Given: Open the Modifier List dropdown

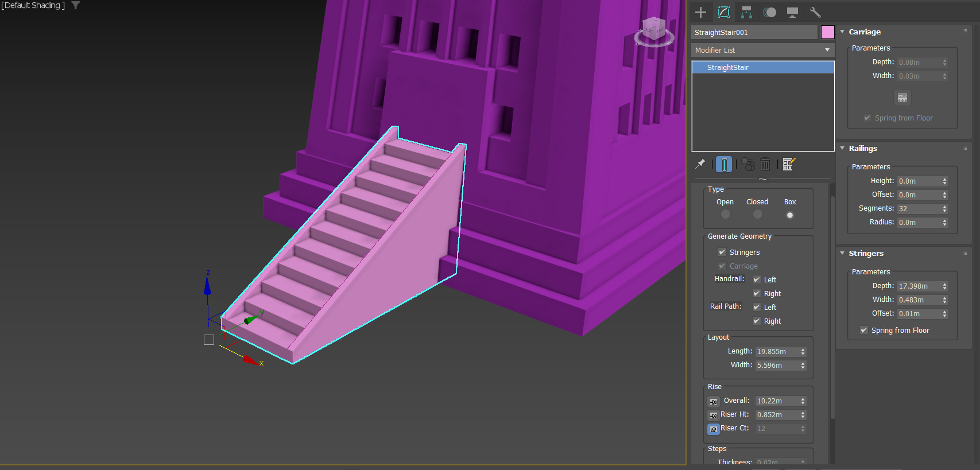Looking at the screenshot, I should (x=762, y=50).
